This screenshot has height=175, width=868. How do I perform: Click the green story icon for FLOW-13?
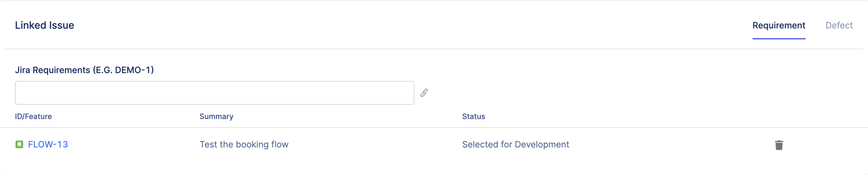tap(19, 145)
